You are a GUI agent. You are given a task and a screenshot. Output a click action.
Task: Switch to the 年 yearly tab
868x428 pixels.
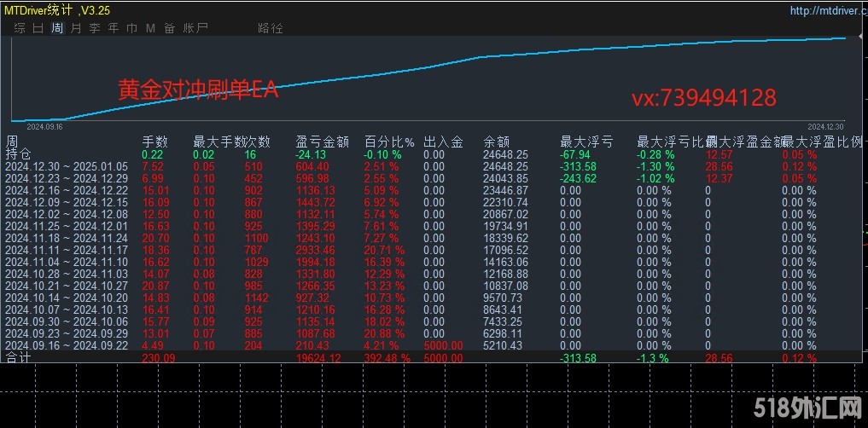tap(114, 28)
